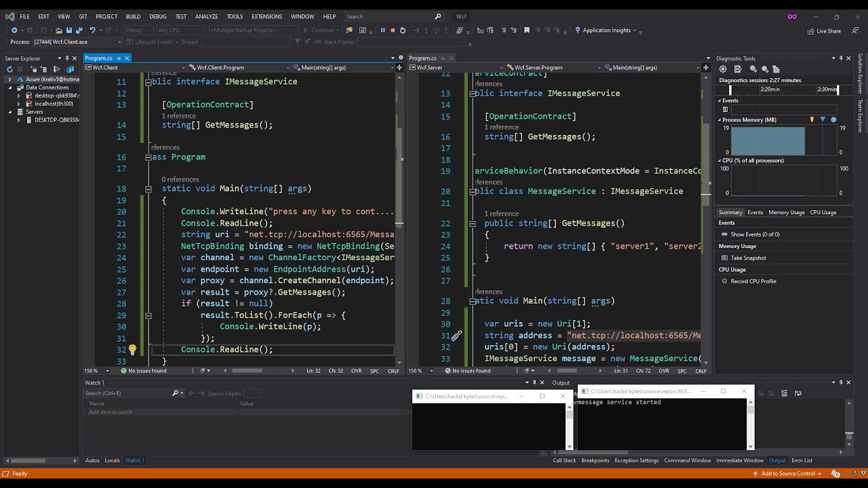Screen dimensions: 868x488
Task: Click the Save file toolbar icon
Action: pos(69,30)
